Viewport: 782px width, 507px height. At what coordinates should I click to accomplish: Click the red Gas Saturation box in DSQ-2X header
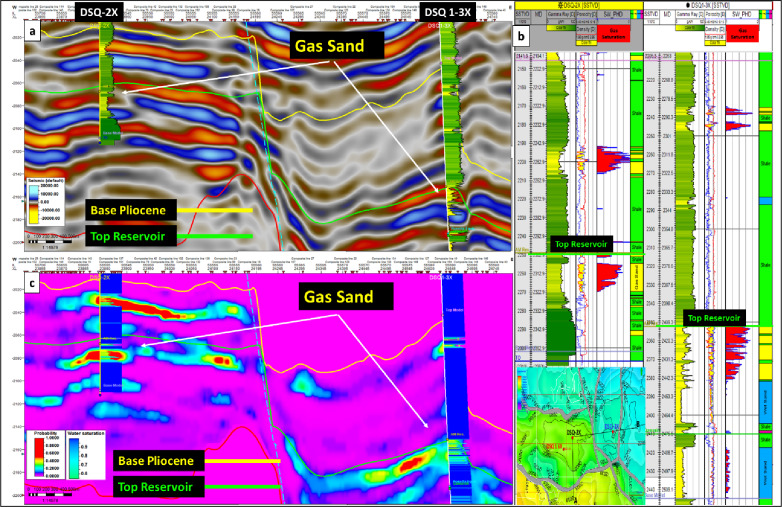pyautogui.click(x=613, y=34)
